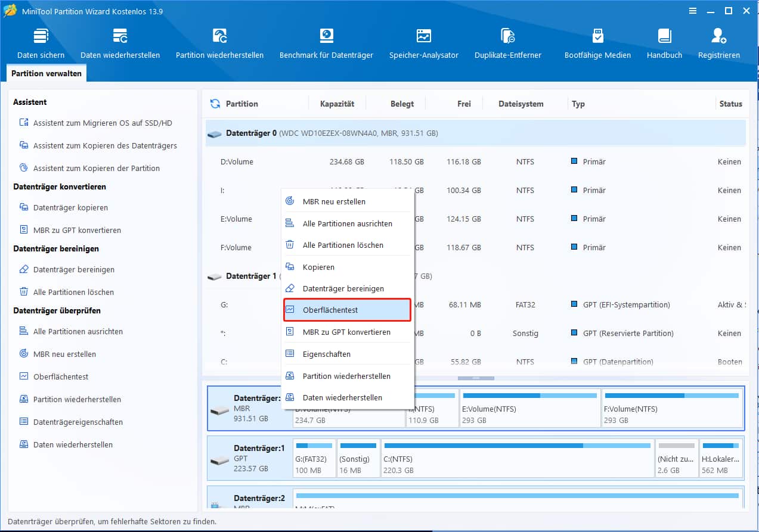The width and height of the screenshot is (759, 532).
Task: Open Duplikate-Entferner
Action: [x=508, y=43]
